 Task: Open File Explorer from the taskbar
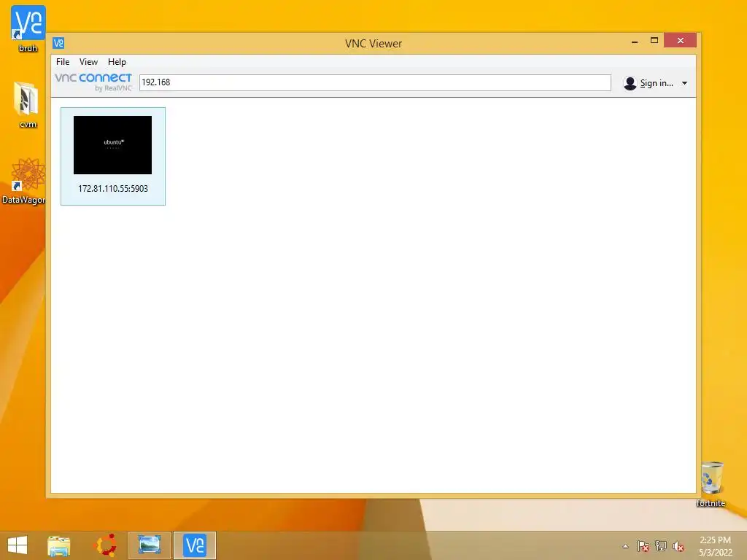[x=59, y=545]
